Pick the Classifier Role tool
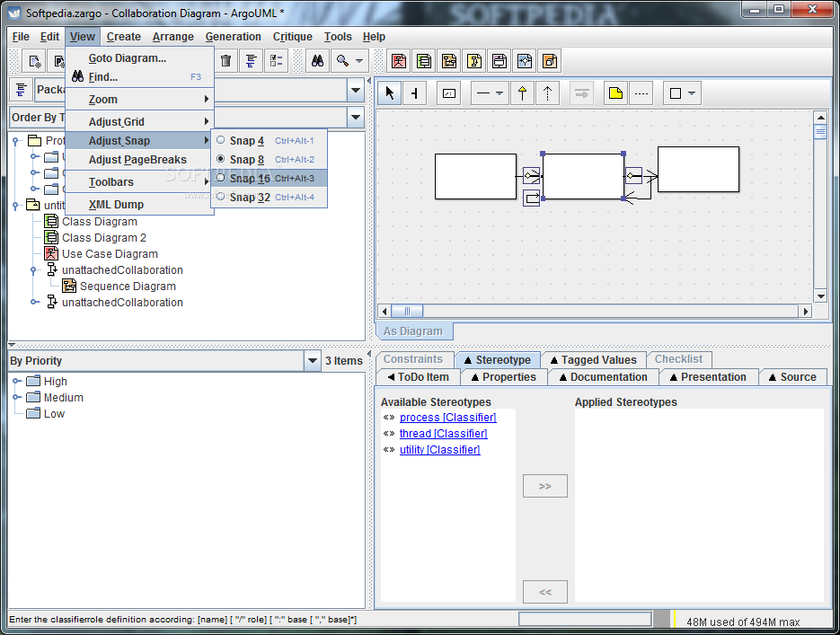840x635 pixels. [x=449, y=93]
